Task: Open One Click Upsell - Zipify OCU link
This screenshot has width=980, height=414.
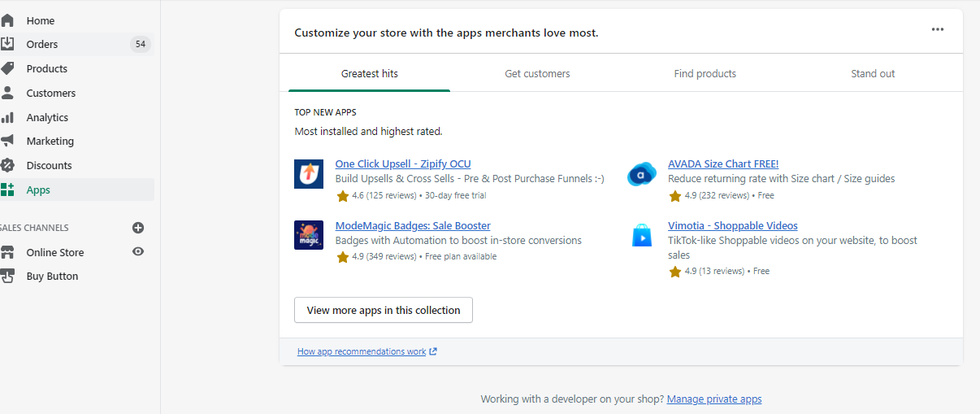Action: pyautogui.click(x=403, y=163)
